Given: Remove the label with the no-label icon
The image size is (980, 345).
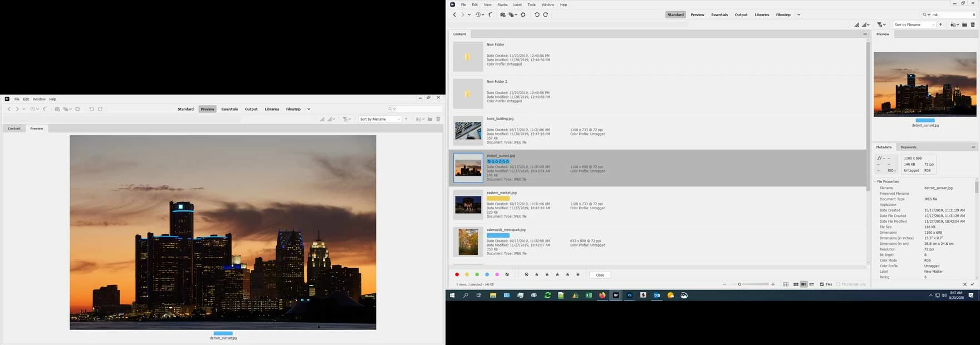Looking at the screenshot, I should coord(507,274).
